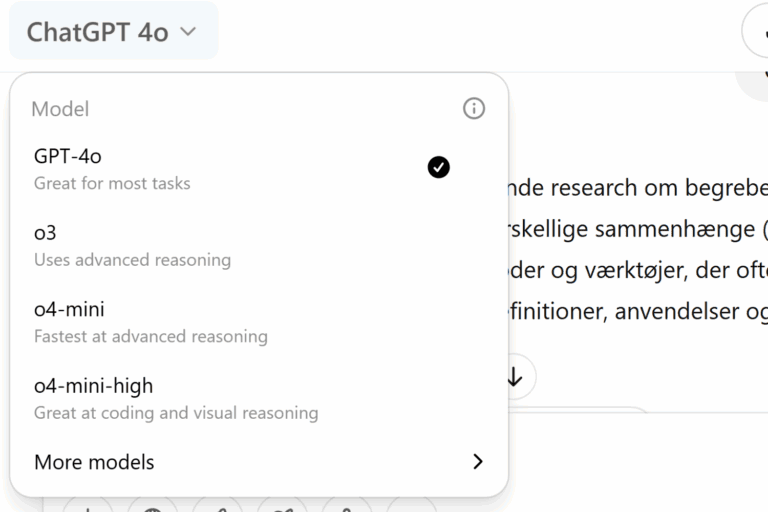Click "Uses advanced reasoning" description
The height and width of the screenshot is (512, 768).
tap(132, 260)
